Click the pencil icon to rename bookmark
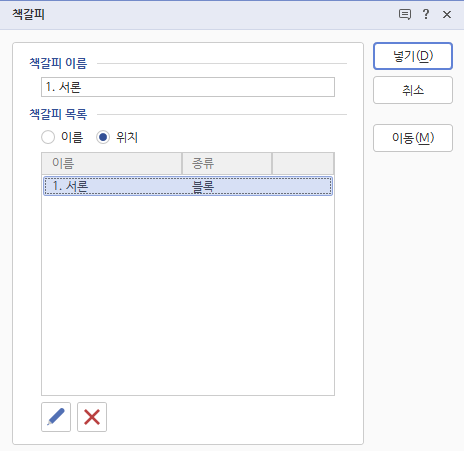The image size is (464, 451). coord(56,417)
